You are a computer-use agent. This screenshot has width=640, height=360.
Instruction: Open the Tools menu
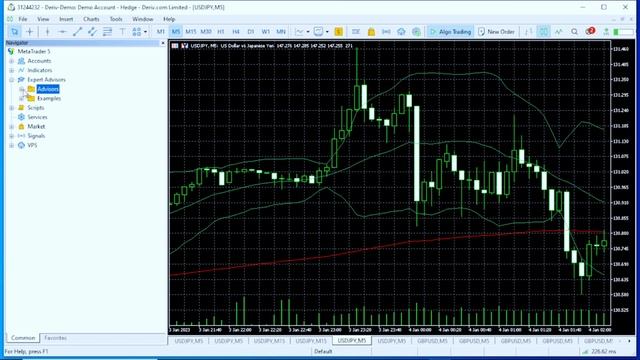click(116, 19)
